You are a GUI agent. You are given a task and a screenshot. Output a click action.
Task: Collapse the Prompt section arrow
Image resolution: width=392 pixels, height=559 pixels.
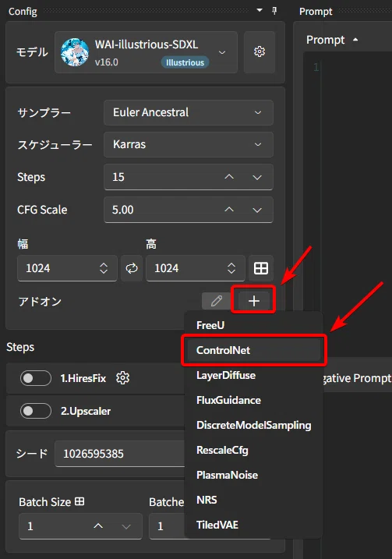click(x=355, y=40)
